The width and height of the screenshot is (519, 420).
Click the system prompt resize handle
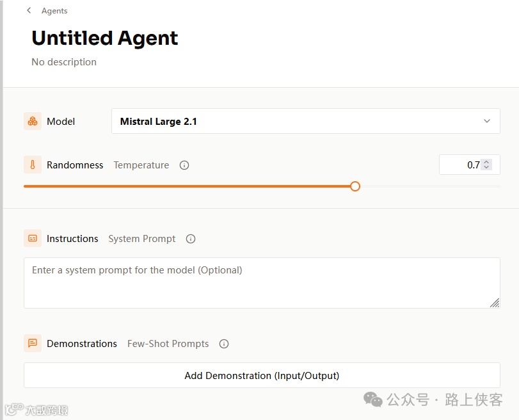click(x=495, y=303)
